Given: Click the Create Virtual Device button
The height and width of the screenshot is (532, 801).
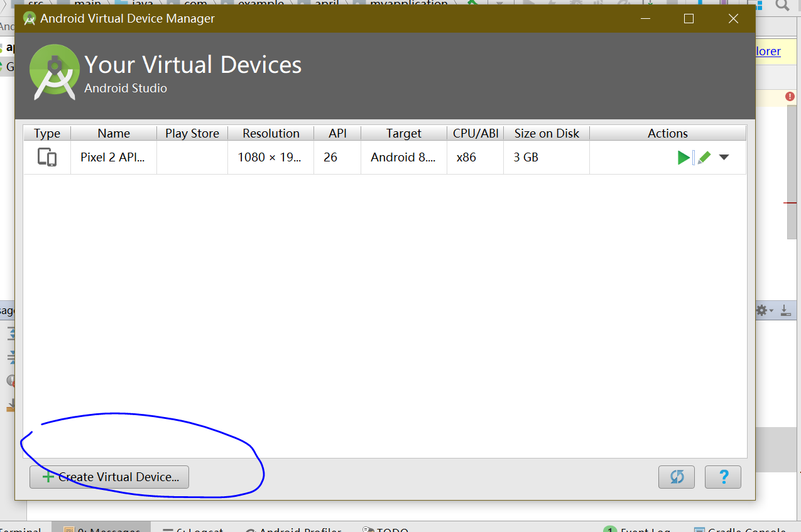Looking at the screenshot, I should point(109,477).
